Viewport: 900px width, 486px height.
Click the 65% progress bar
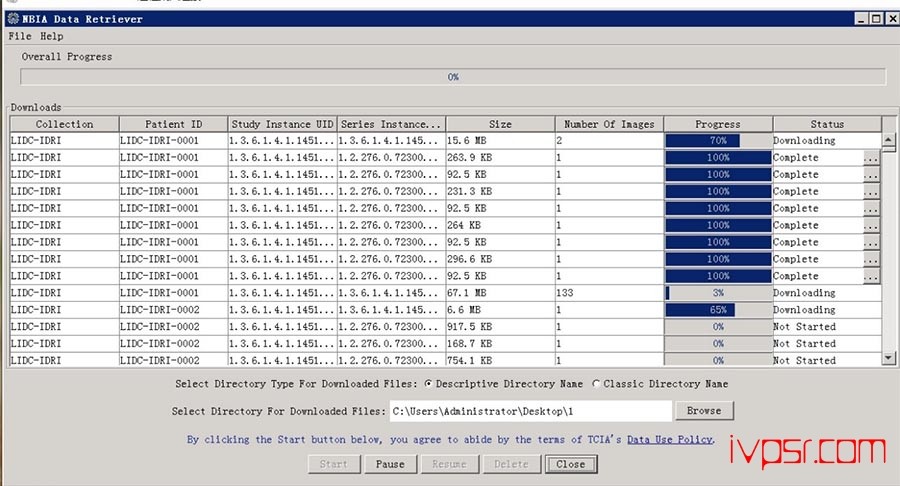point(718,310)
